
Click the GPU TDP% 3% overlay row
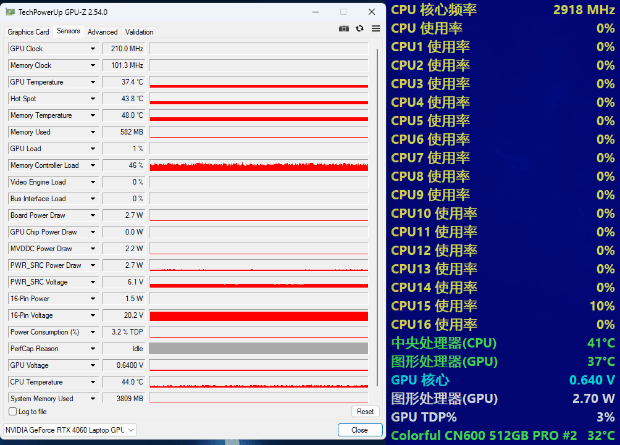(503, 417)
